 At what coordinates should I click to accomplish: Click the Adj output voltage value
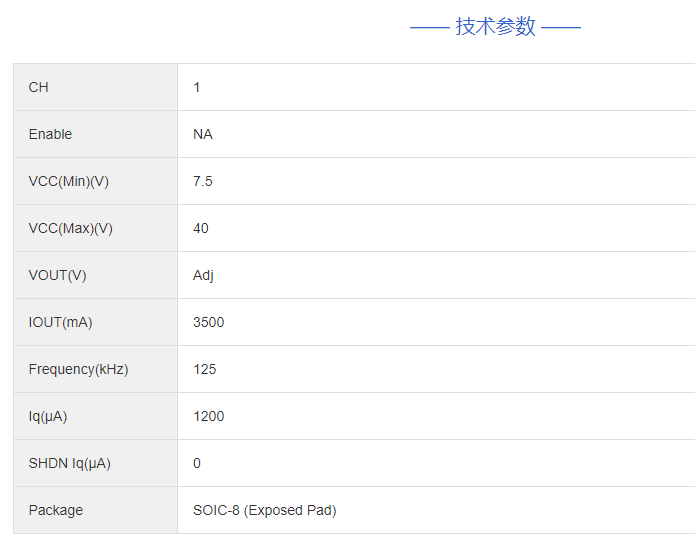203,276
